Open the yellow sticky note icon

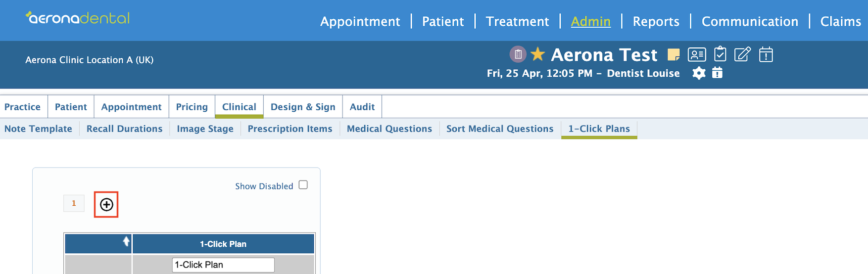coord(673,54)
